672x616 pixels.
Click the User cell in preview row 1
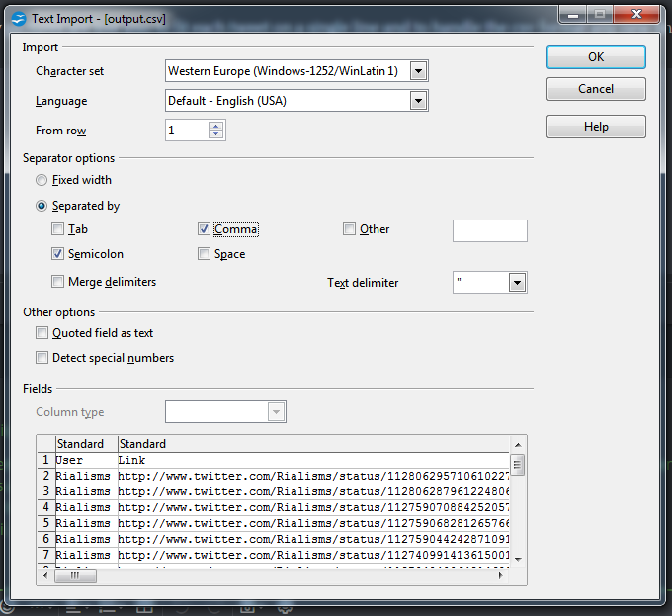tap(87, 461)
